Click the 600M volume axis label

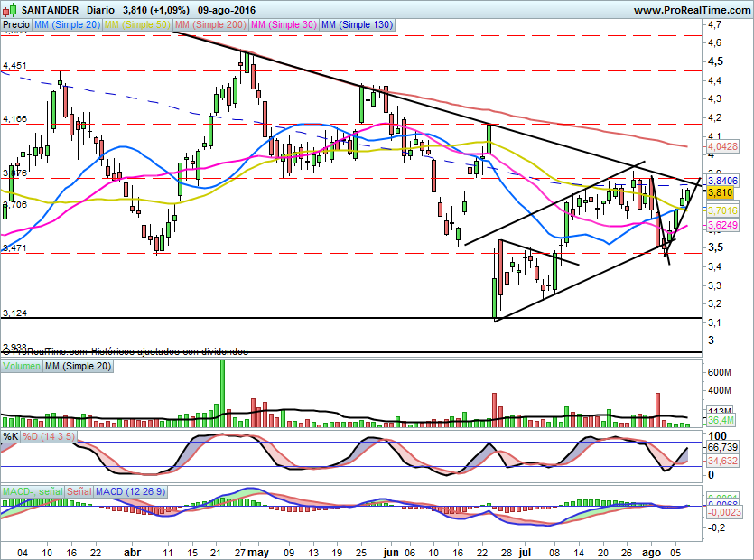(x=720, y=372)
